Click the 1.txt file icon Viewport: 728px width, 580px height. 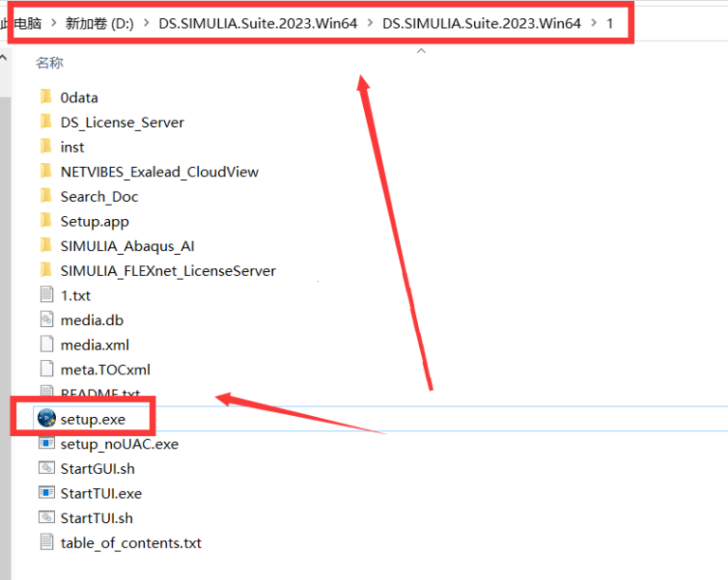[x=46, y=295]
